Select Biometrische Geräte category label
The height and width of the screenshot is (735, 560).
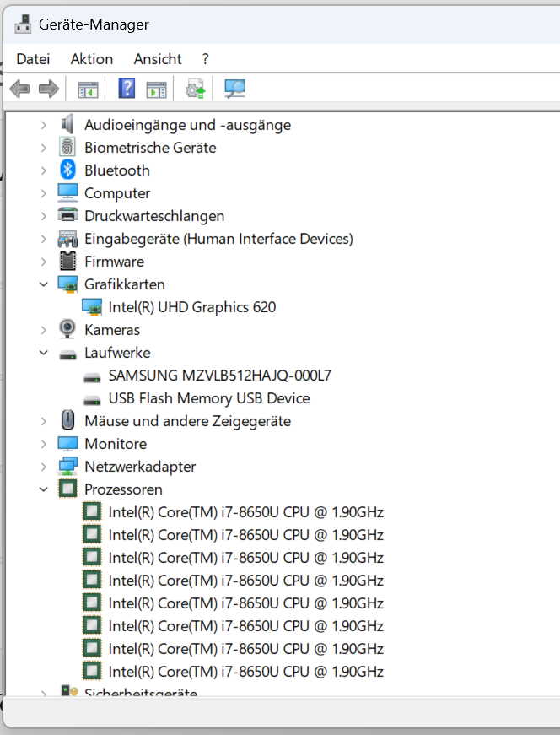pos(150,148)
